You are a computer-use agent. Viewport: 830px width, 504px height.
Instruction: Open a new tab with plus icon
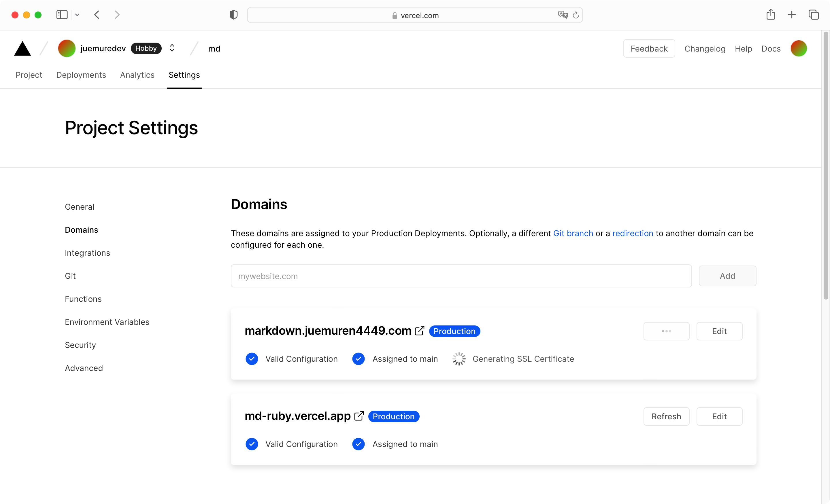(792, 15)
